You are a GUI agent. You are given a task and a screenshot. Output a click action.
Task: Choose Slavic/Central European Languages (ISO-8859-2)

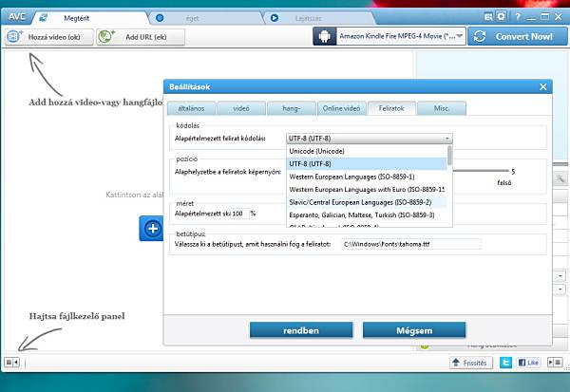click(367, 202)
